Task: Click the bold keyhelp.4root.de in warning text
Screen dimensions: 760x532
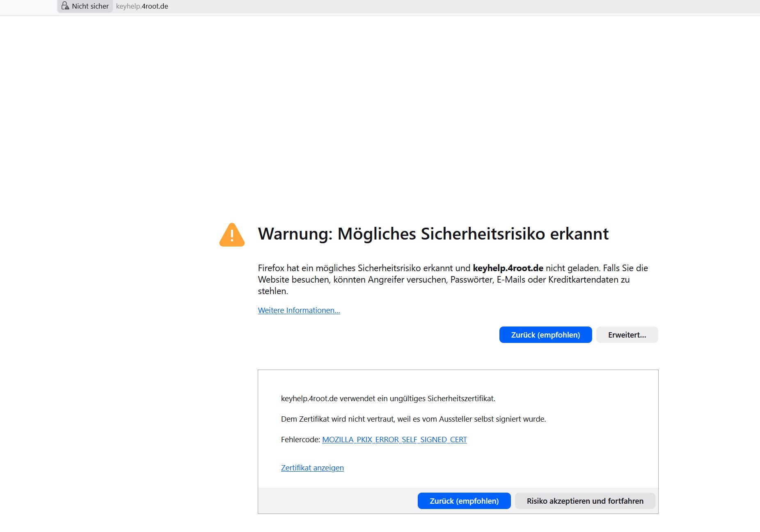Action: coord(508,268)
